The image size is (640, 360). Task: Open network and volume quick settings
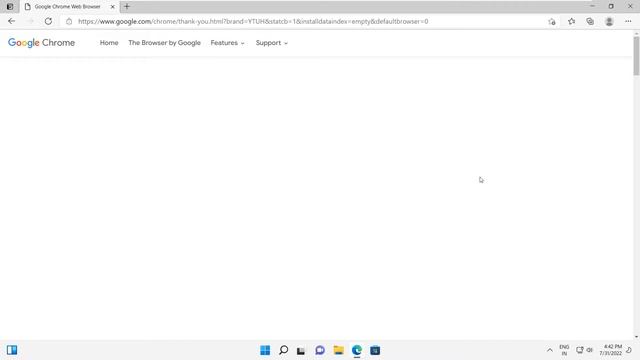[584, 350]
